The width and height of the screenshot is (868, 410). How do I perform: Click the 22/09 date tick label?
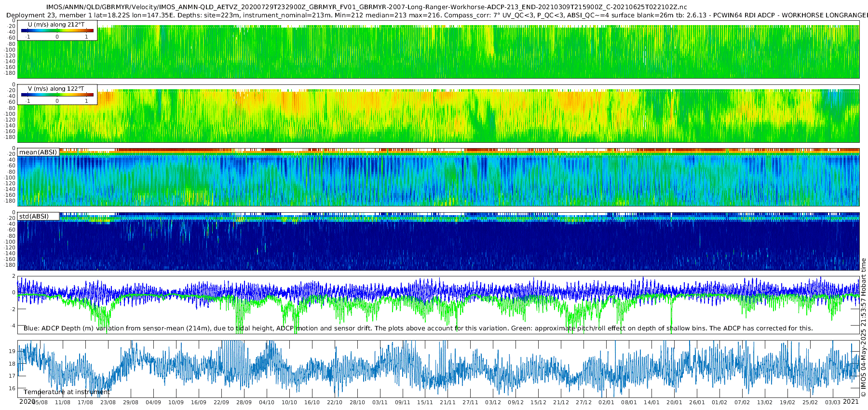coord(221,402)
